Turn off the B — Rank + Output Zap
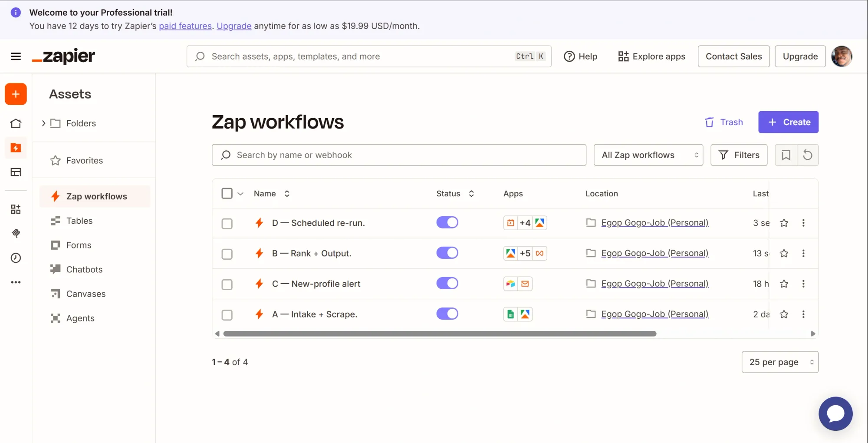This screenshot has height=443, width=868. pyautogui.click(x=447, y=253)
